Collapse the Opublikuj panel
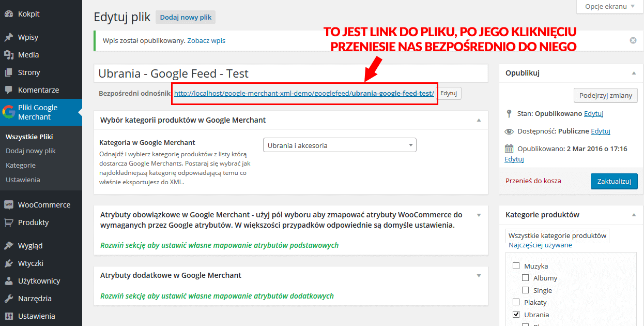The width and height of the screenshot is (644, 326). (x=634, y=73)
